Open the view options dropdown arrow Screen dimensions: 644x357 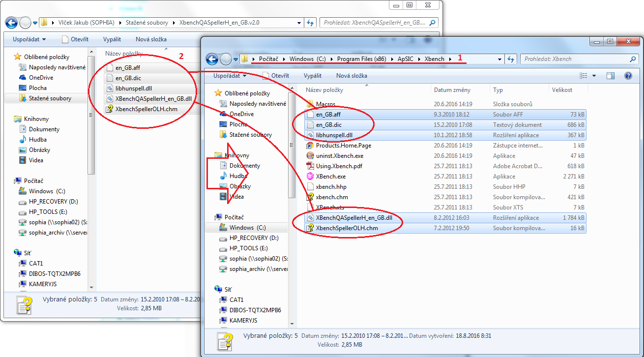click(x=594, y=76)
